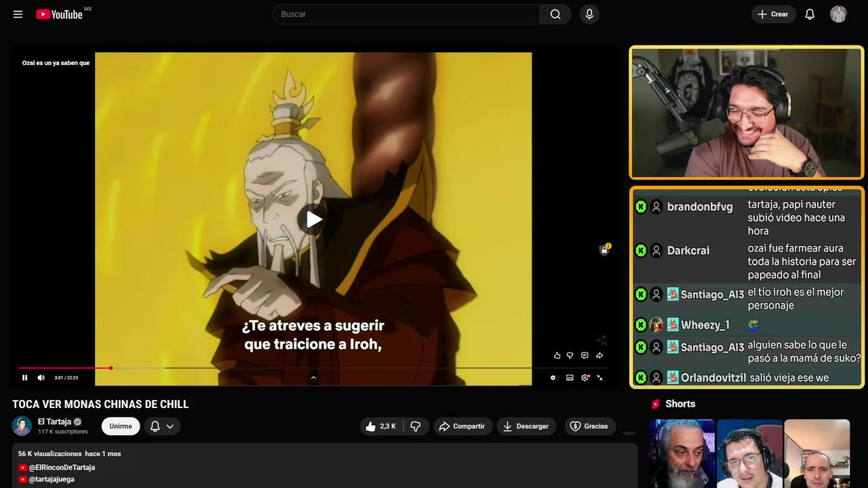868x488 pixels.
Task: Click Wheezy_1 username in chat
Action: point(705,325)
